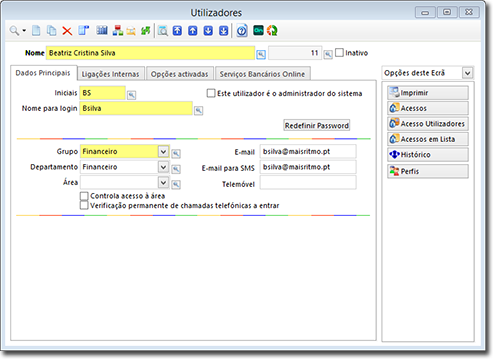This screenshot has height=363, width=496.
Task: Click the empty Telemóvel field
Action: click(x=308, y=183)
